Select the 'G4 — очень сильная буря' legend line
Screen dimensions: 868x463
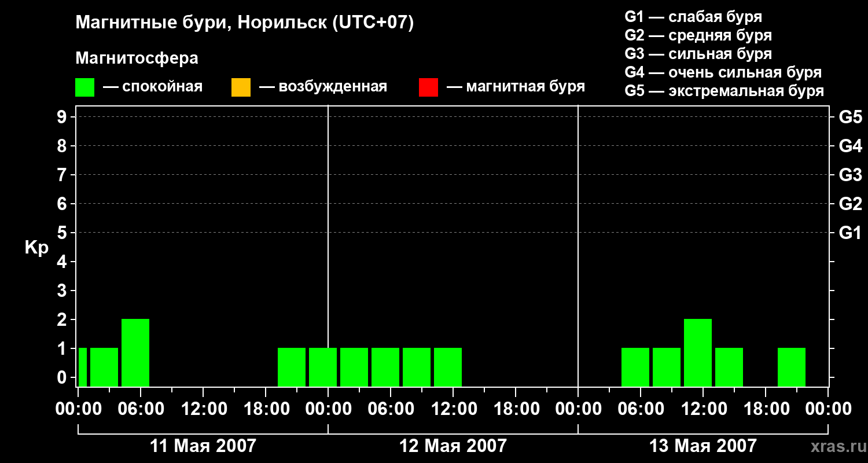[723, 72]
